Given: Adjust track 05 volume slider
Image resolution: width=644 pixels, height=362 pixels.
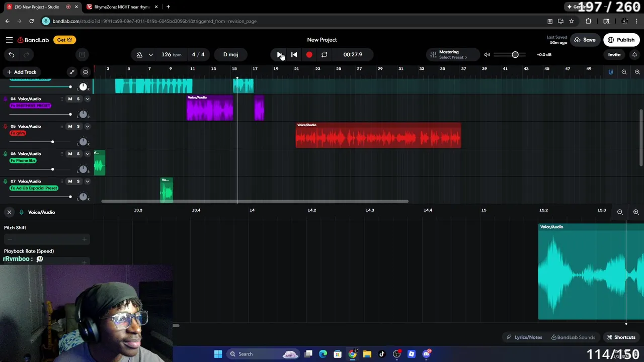Looking at the screenshot, I should click(x=52, y=142).
